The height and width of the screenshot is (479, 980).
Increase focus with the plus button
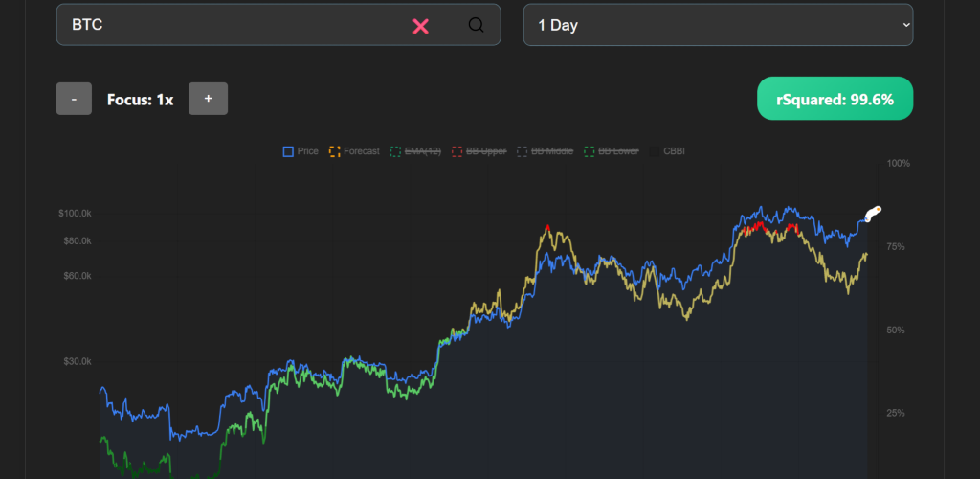[x=208, y=99]
